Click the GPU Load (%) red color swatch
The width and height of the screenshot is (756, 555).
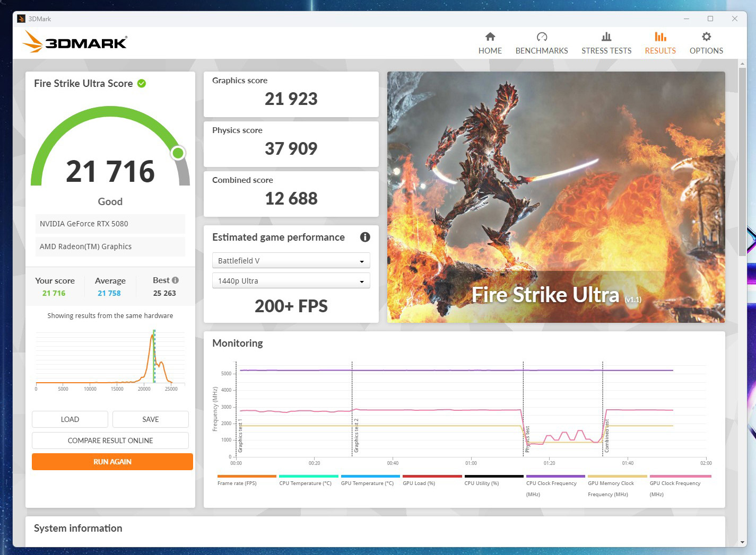432,476
